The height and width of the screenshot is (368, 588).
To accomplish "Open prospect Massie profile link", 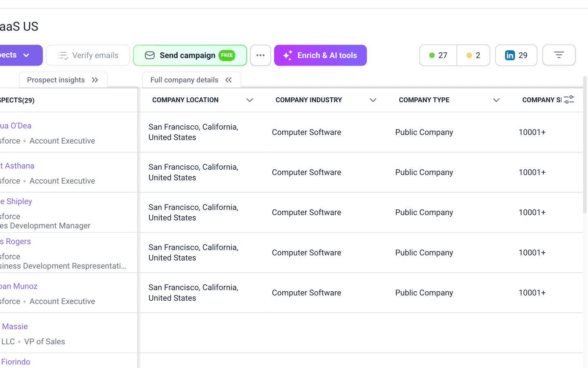I will coord(14,326).
